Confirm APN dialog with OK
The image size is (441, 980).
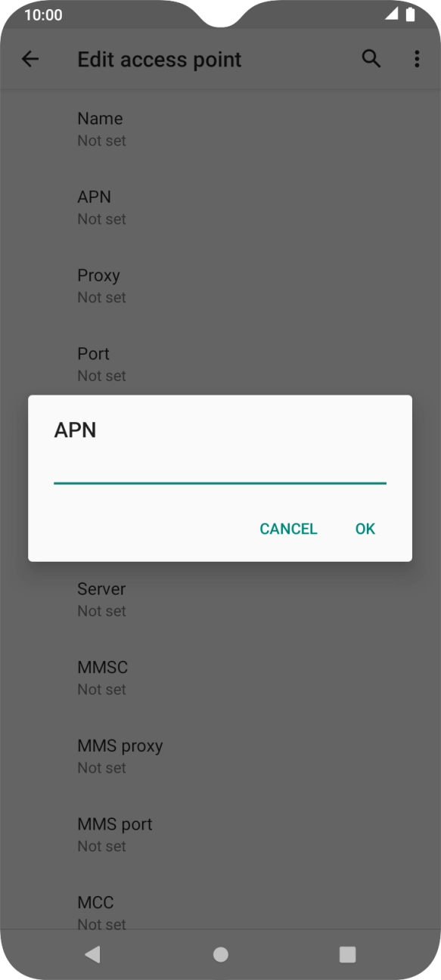pos(365,529)
